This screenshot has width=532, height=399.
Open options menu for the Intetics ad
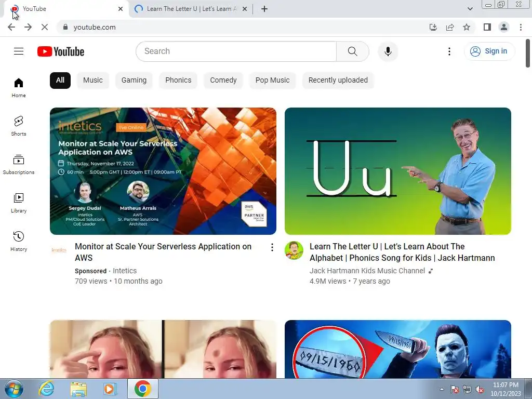(x=272, y=247)
